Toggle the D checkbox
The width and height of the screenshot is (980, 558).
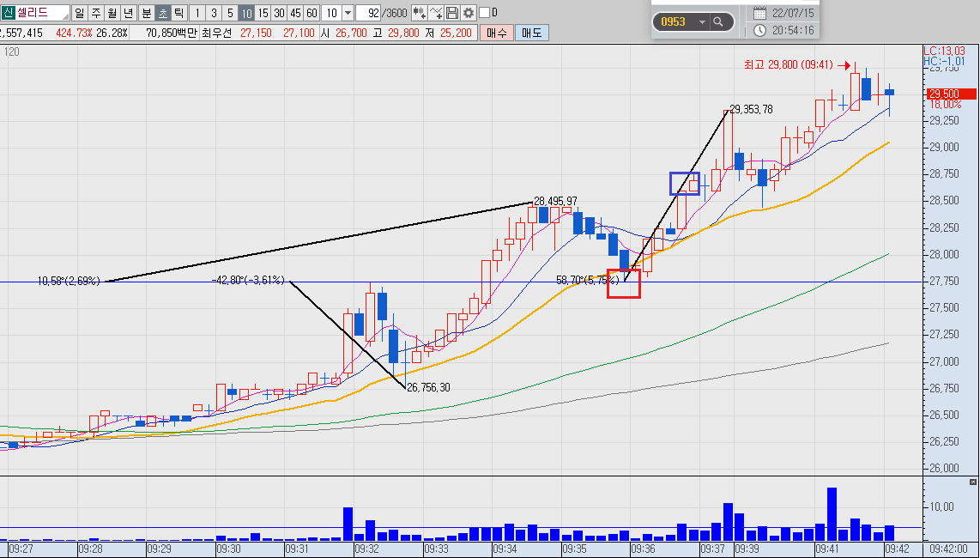(484, 13)
